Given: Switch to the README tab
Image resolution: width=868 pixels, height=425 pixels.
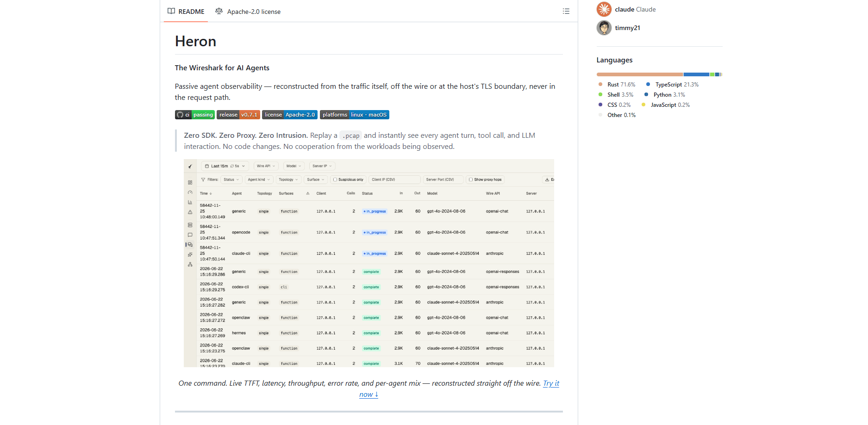Looking at the screenshot, I should click(186, 12).
